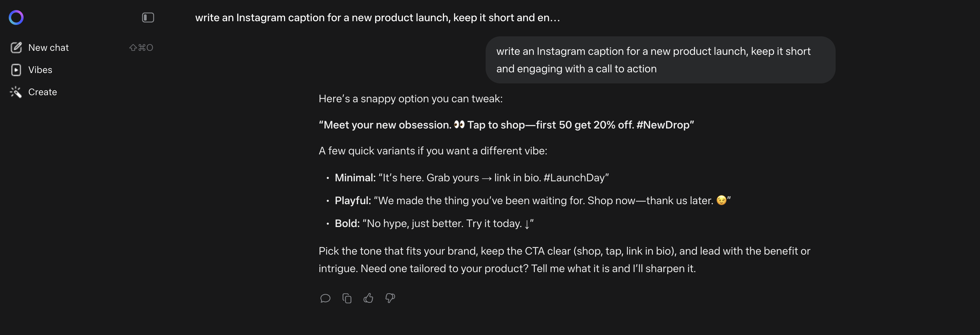The image size is (980, 335).
Task: Select the Minimal caption variant line
Action: (471, 178)
